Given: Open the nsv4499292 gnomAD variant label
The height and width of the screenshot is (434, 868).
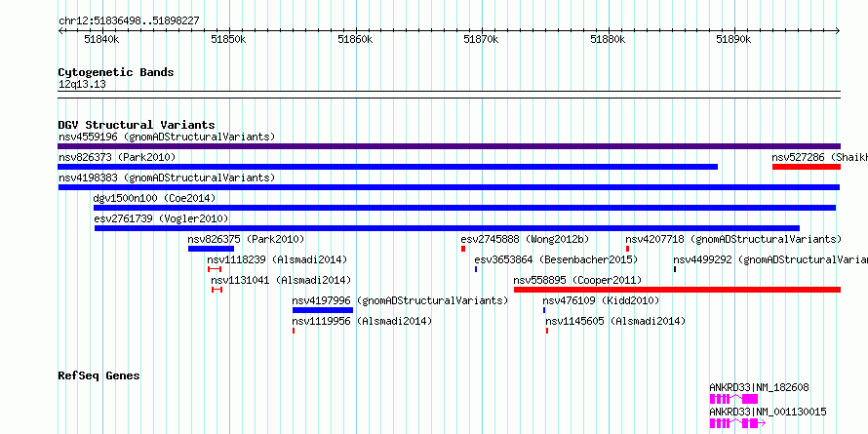Looking at the screenshot, I should pyautogui.click(x=770, y=259).
